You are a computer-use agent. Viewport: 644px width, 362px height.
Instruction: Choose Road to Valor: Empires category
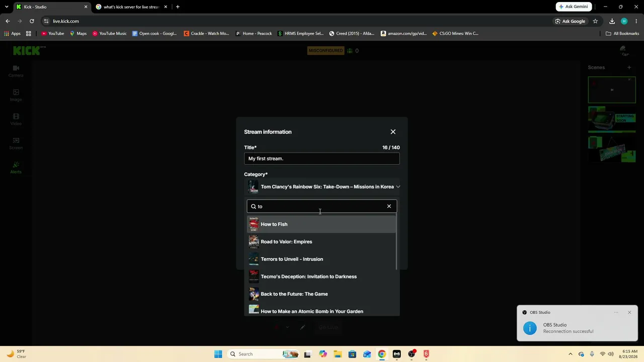322,242
